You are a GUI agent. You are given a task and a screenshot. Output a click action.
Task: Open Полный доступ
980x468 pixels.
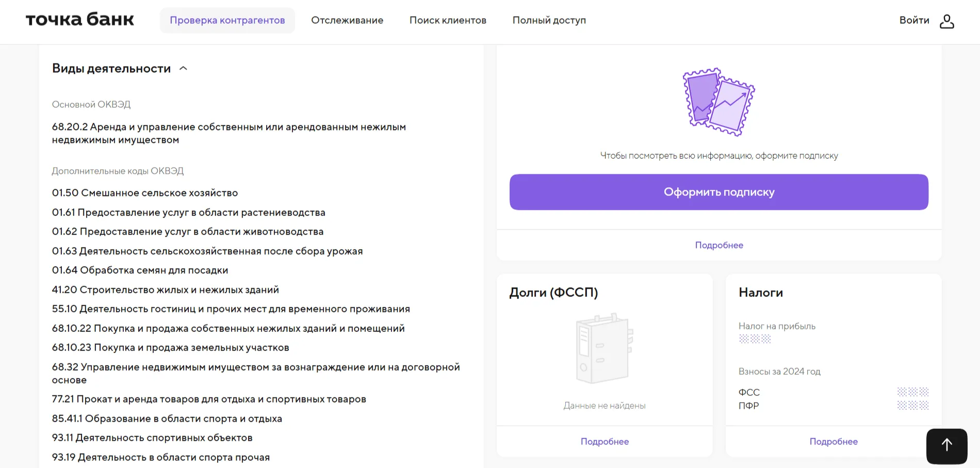(x=549, y=20)
